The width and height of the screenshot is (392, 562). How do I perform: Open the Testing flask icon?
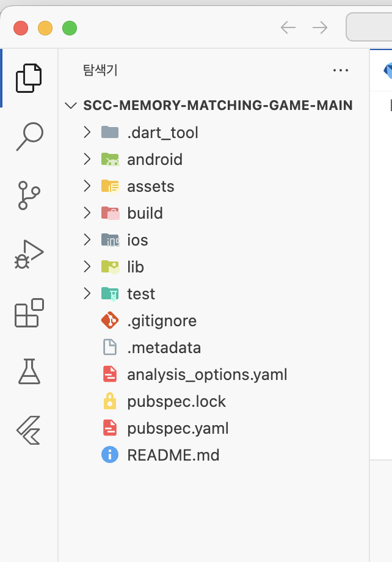click(x=29, y=371)
